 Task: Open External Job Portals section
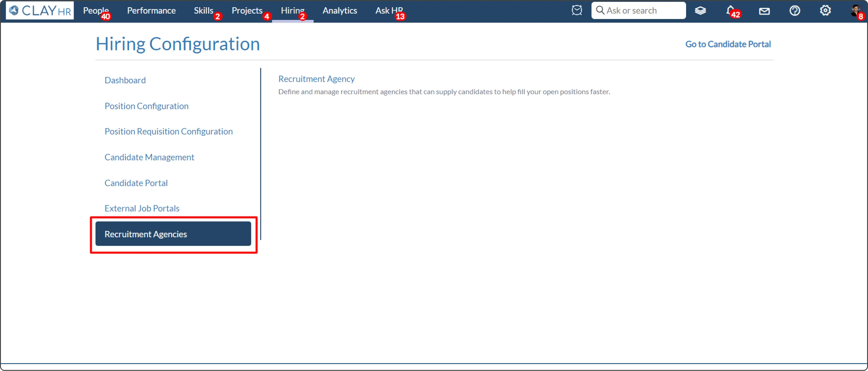141,208
